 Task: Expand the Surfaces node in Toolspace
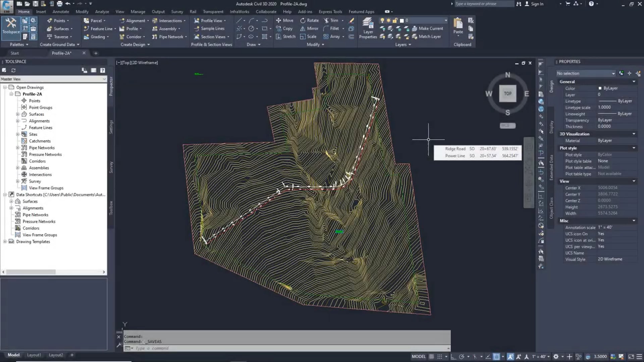pyautogui.click(x=18, y=114)
